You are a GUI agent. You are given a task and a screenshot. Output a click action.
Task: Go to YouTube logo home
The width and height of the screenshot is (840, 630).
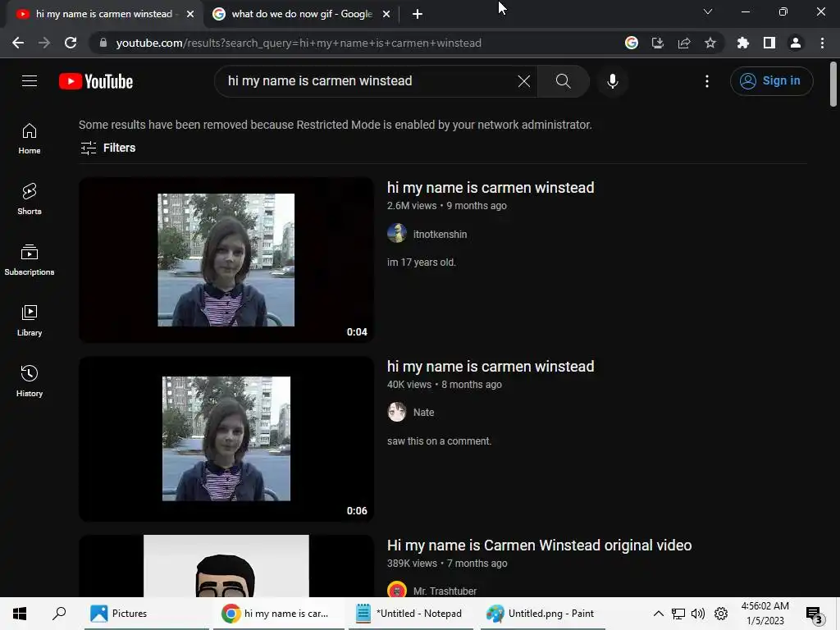click(96, 81)
